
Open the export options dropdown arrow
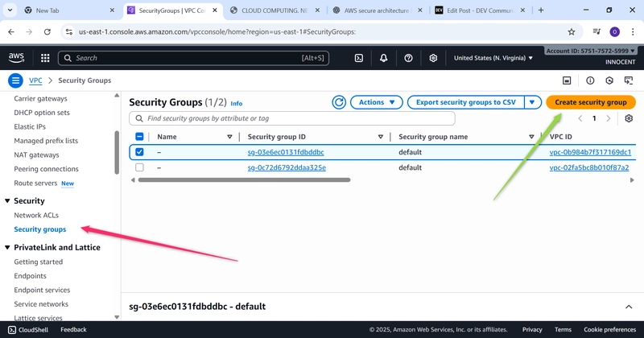coord(532,102)
